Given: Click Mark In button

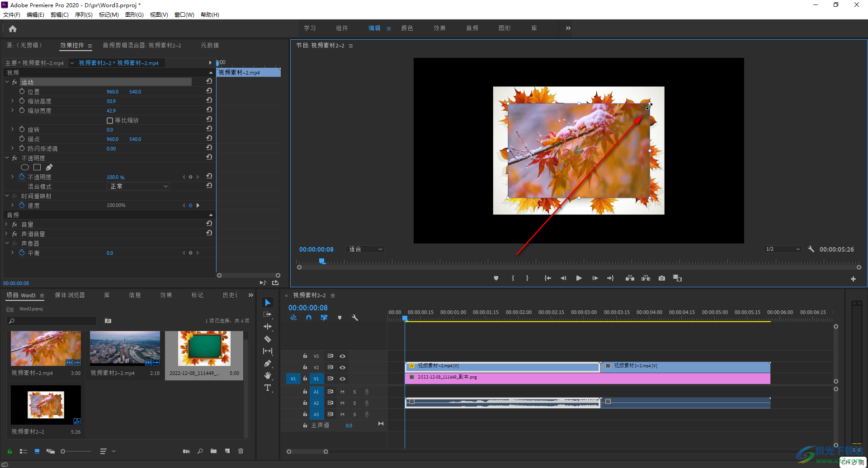Looking at the screenshot, I should (513, 278).
